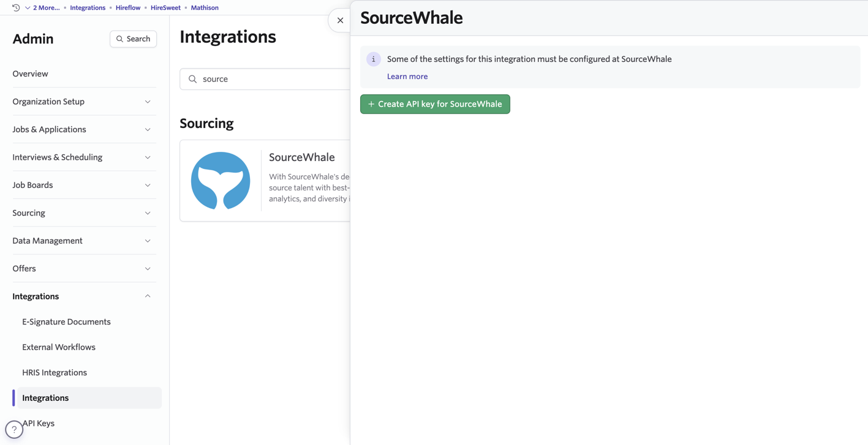Collapse the Integrations sidebar section
Screen dimensions: 868x445
(x=84, y=296)
